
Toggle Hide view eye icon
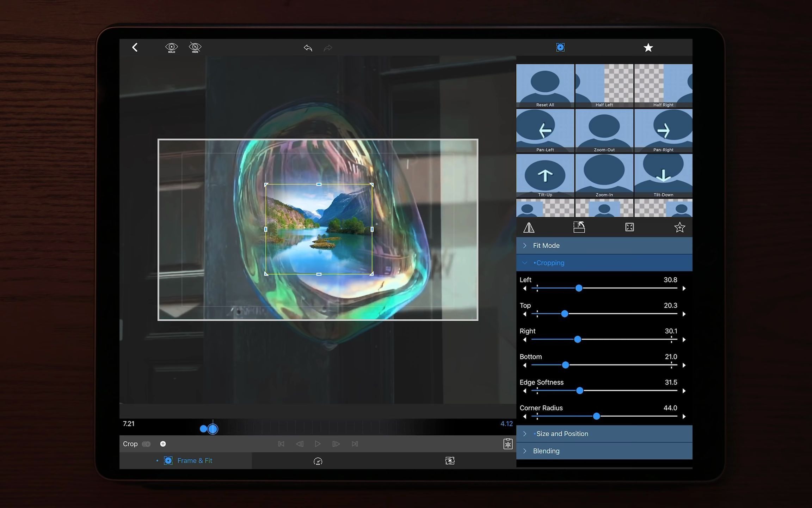tap(195, 47)
